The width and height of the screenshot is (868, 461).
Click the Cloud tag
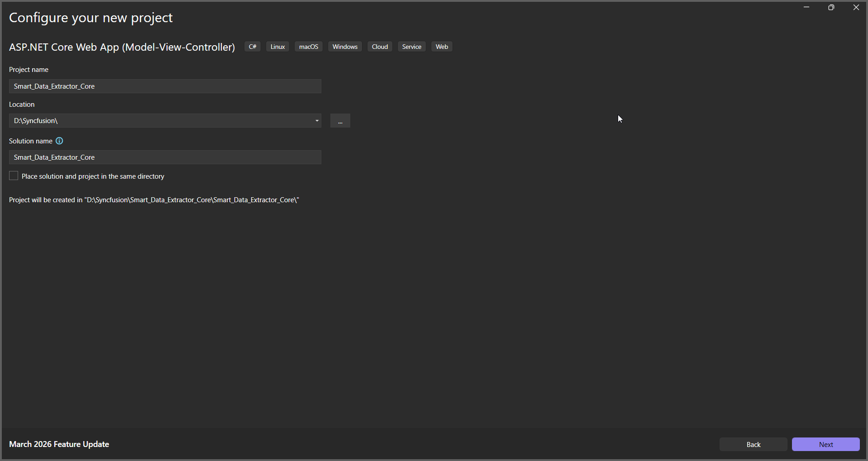[x=380, y=47]
